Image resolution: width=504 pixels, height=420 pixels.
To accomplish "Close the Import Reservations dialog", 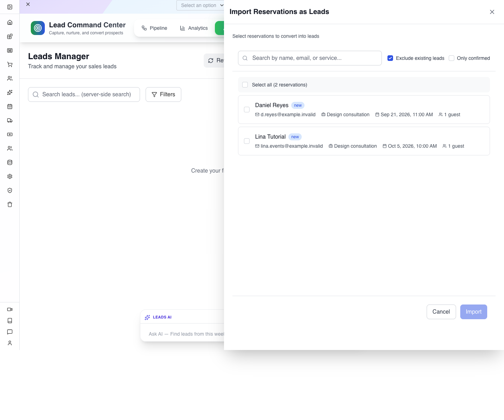I will [492, 12].
